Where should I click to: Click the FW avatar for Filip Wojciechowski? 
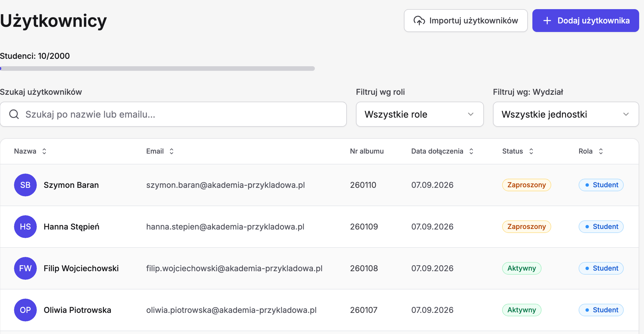(25, 268)
